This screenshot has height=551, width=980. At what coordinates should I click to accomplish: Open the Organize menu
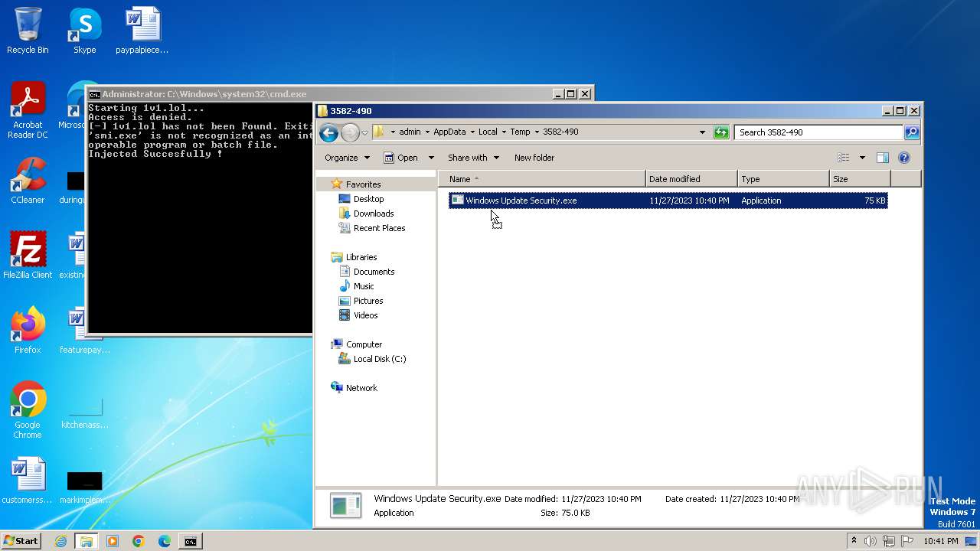point(347,158)
